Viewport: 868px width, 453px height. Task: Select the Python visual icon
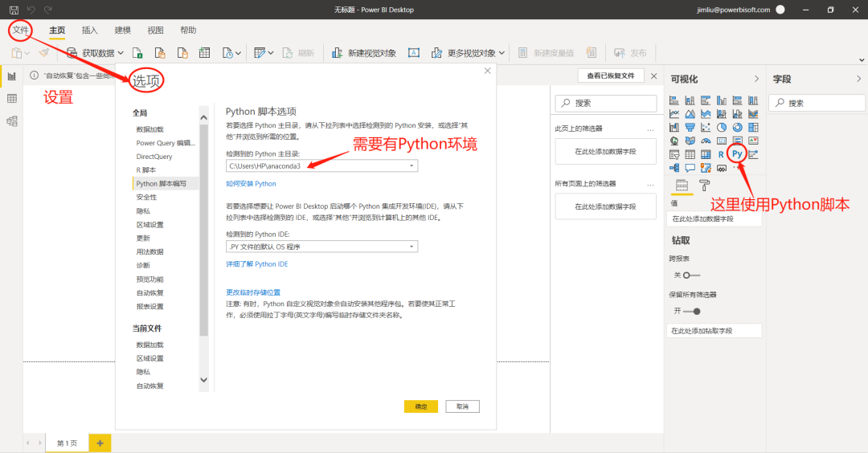[737, 153]
